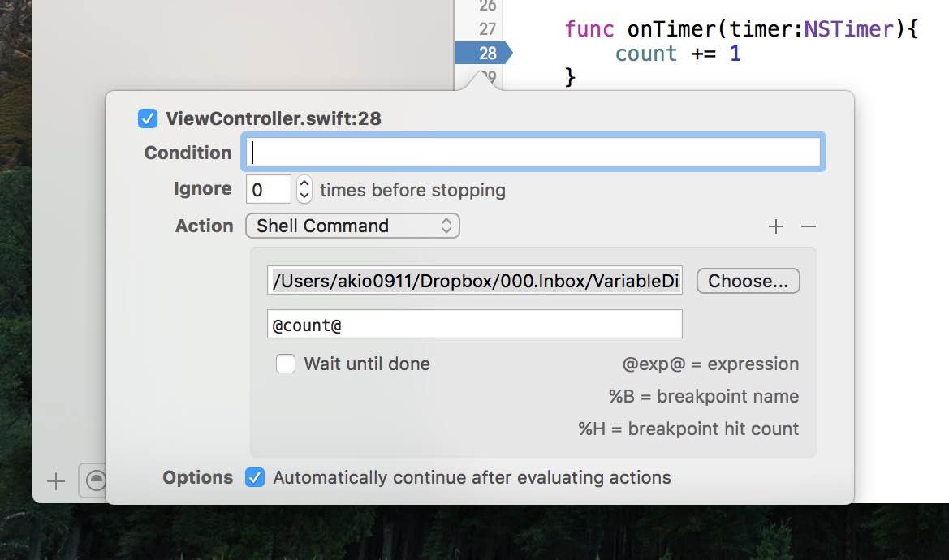Click the onTimer function name in the editor
This screenshot has height=560, width=949.
(671, 29)
